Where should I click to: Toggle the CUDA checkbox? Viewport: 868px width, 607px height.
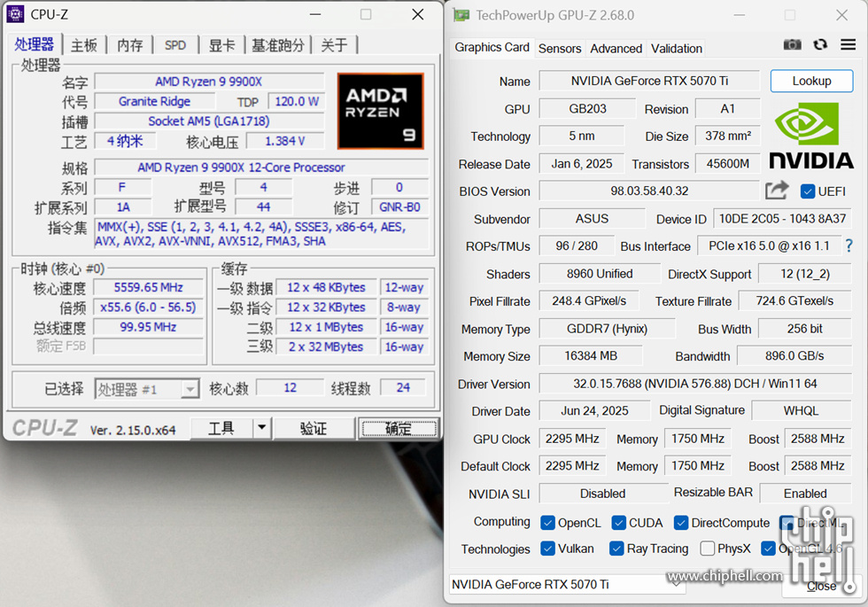coord(619,523)
